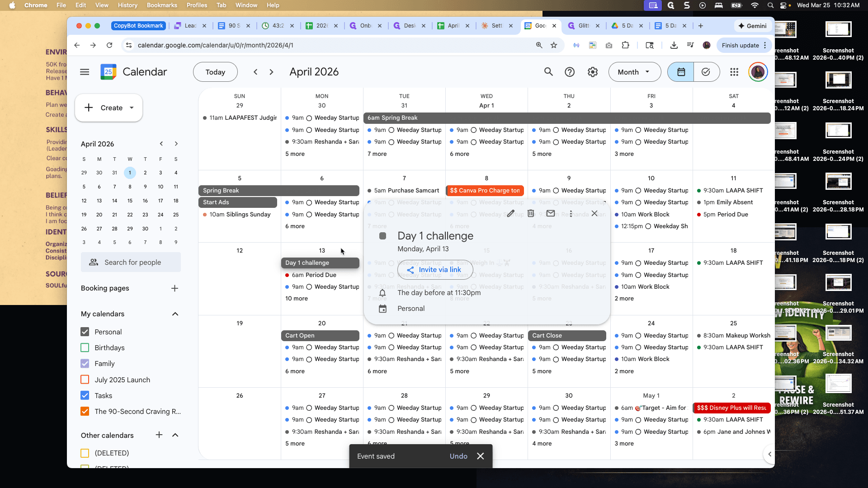Collapse the Other calendars section

(x=175, y=435)
